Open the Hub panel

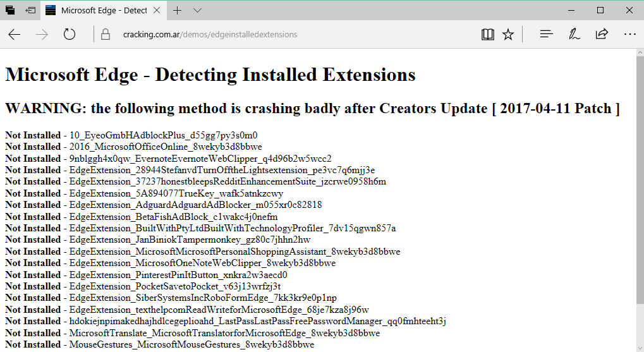[546, 35]
